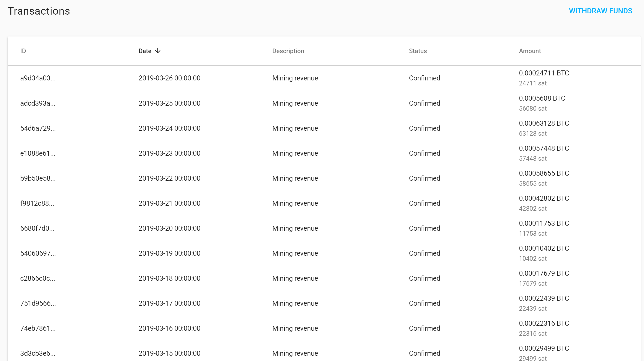Viewport: 644px width, 363px height.
Task: Click date 2019-03-18 00:00:00
Action: [169, 278]
